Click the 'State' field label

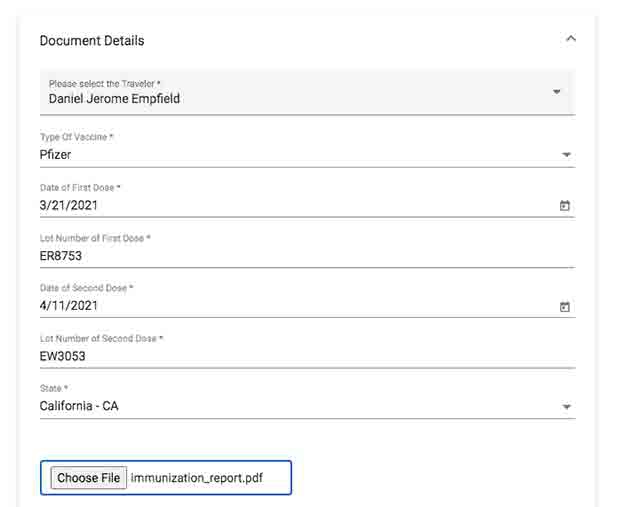54,388
